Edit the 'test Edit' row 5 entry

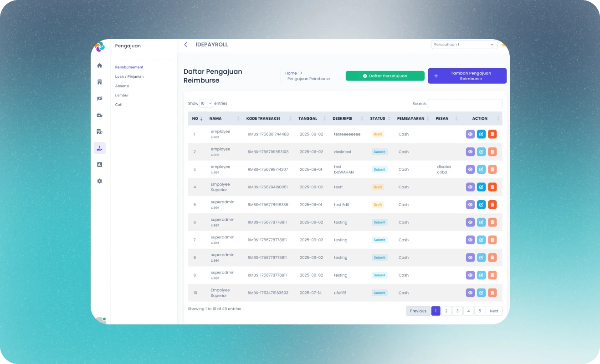[481, 205]
